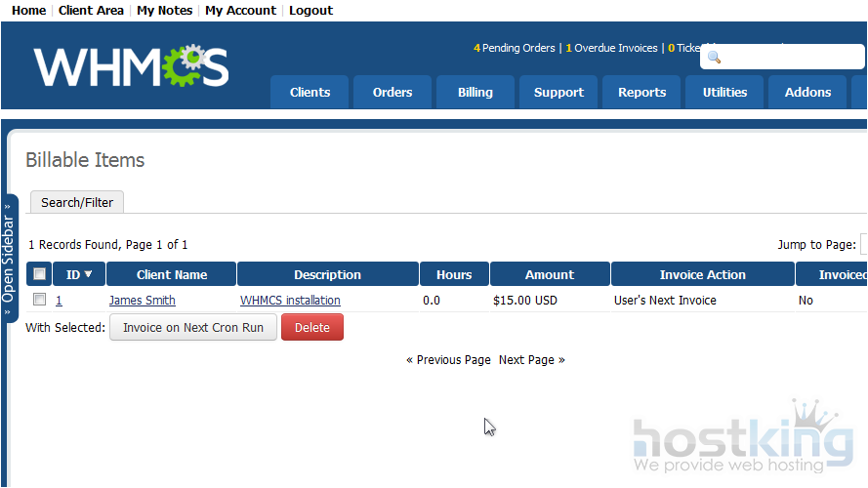Sort by ID column arrow
868x488 pixels.
[x=89, y=275]
